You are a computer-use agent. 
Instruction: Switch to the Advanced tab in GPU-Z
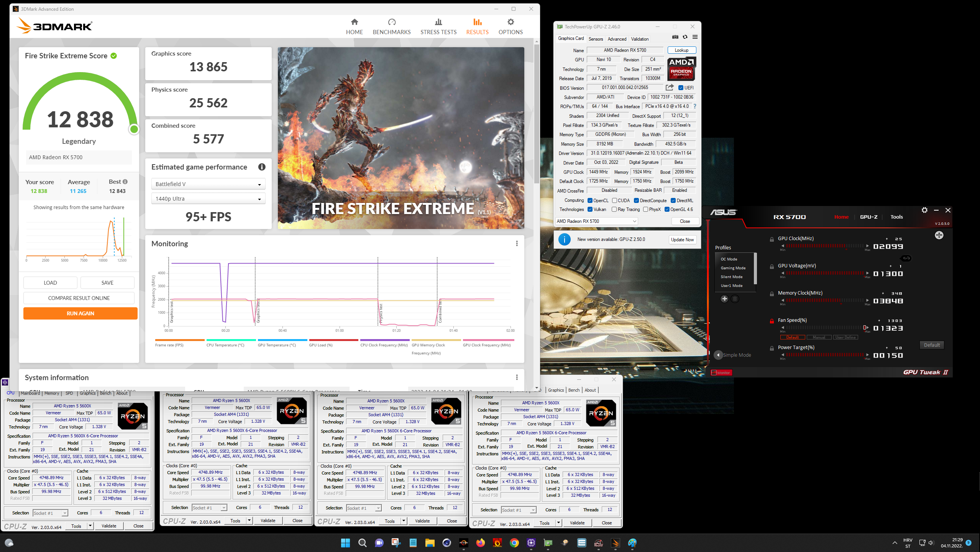tap(617, 39)
